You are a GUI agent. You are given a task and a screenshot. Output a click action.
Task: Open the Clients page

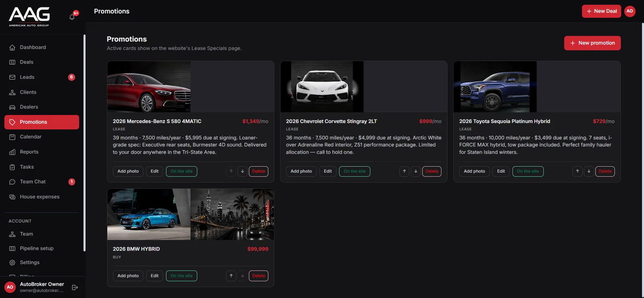pyautogui.click(x=42, y=92)
